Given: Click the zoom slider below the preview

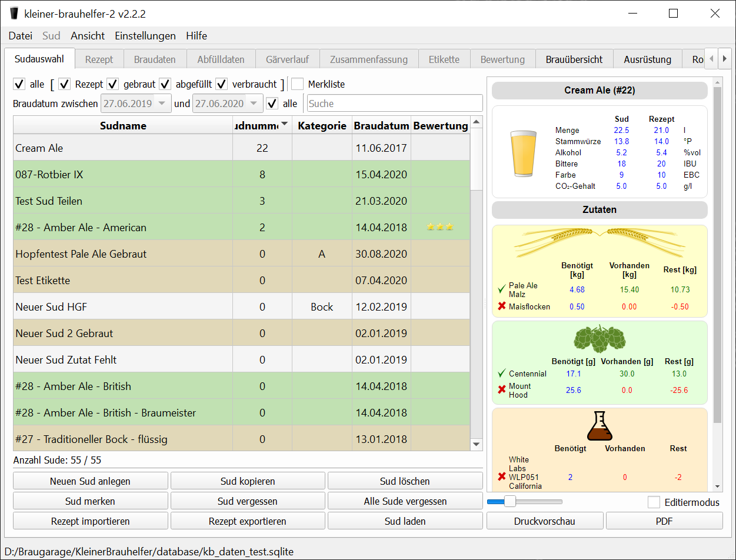Looking at the screenshot, I should (510, 502).
